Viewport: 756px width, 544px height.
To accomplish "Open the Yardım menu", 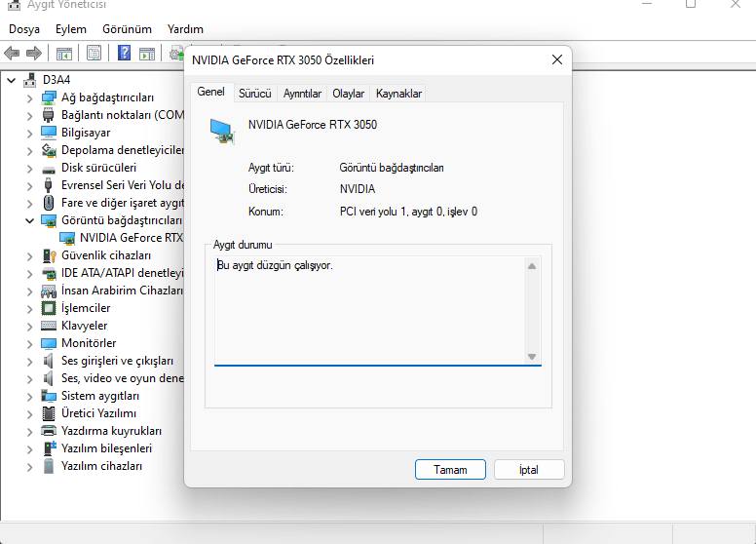I will tap(185, 29).
